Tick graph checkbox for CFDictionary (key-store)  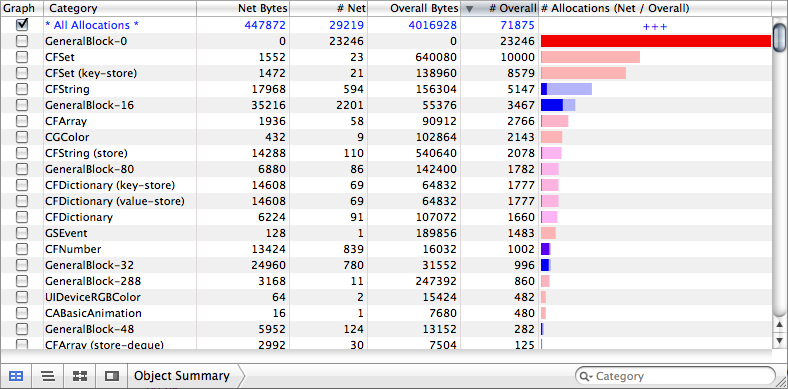pos(22,185)
